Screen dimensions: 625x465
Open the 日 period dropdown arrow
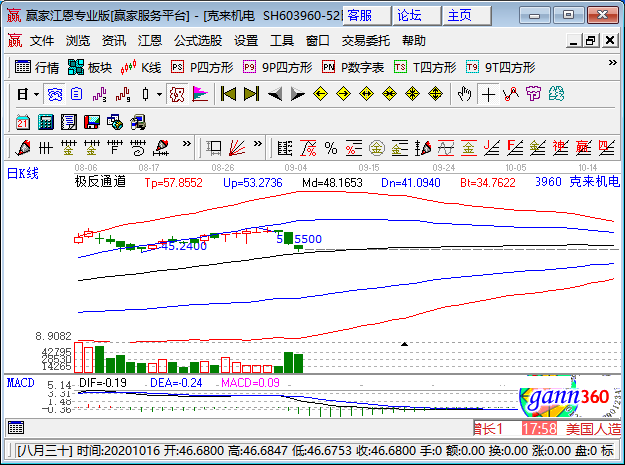36,94
